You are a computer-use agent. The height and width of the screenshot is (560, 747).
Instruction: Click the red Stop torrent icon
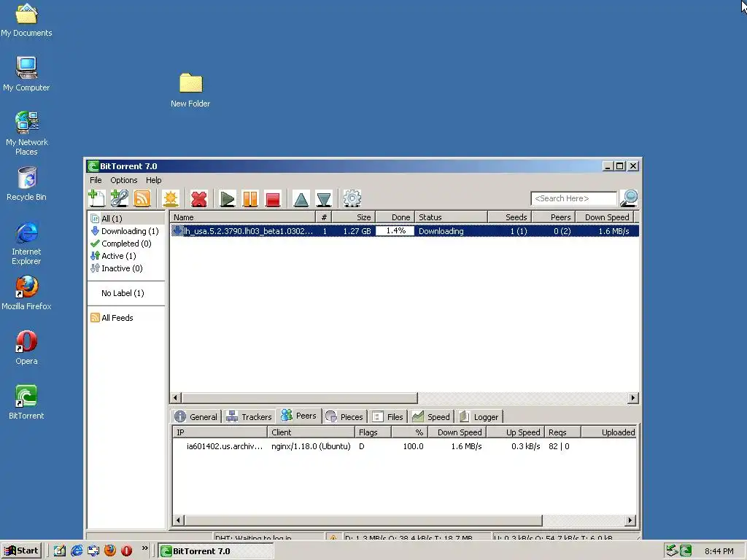273,198
